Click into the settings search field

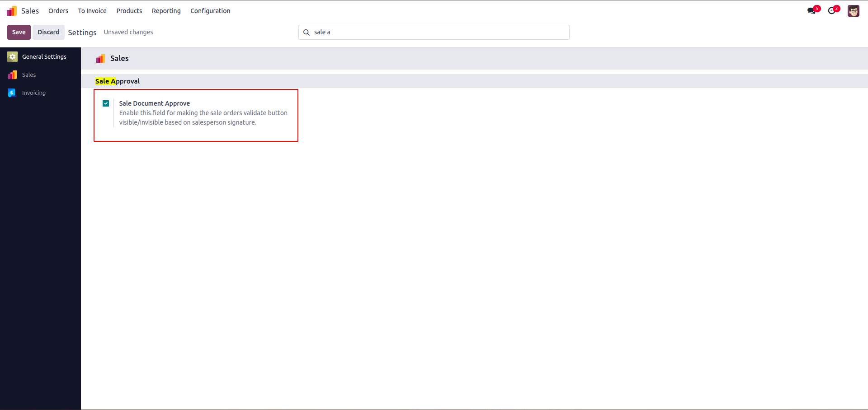click(x=434, y=32)
